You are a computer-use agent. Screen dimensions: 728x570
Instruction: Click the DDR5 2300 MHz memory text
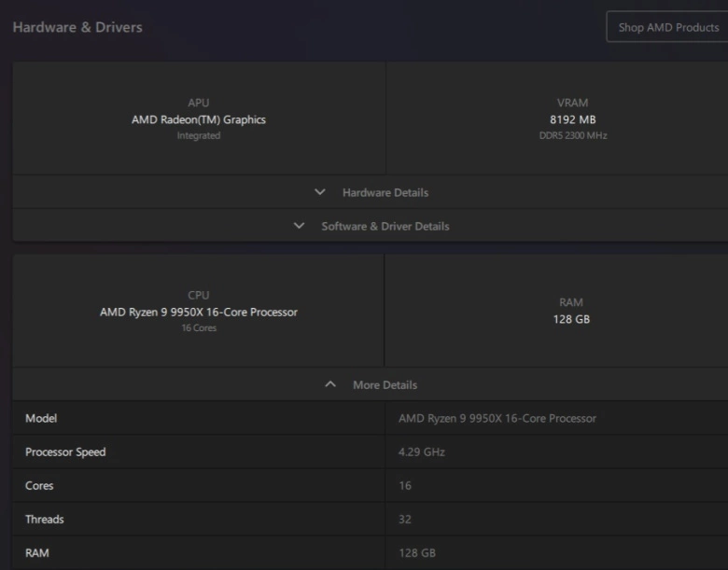pyautogui.click(x=572, y=135)
